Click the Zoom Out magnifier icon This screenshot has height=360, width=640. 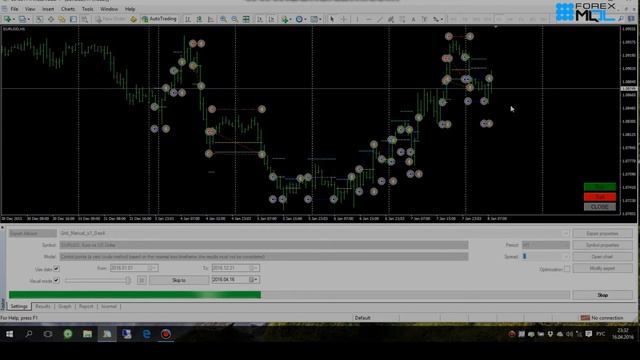click(x=235, y=19)
